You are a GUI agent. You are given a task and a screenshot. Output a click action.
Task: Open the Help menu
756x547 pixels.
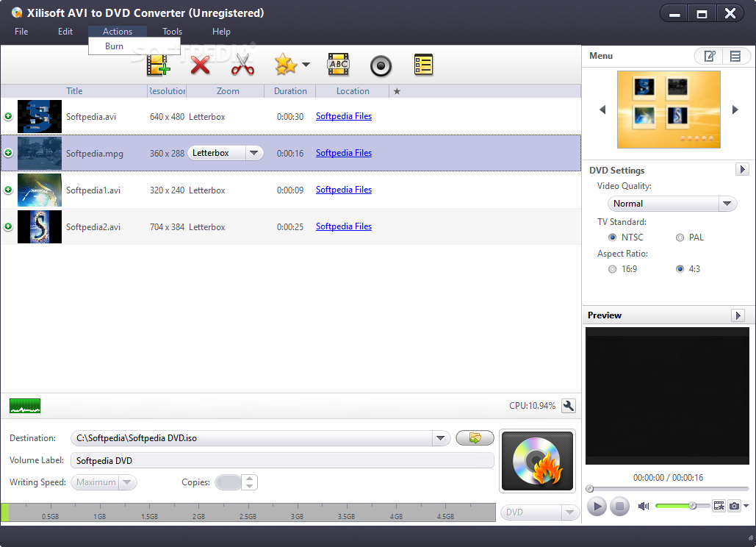(221, 32)
